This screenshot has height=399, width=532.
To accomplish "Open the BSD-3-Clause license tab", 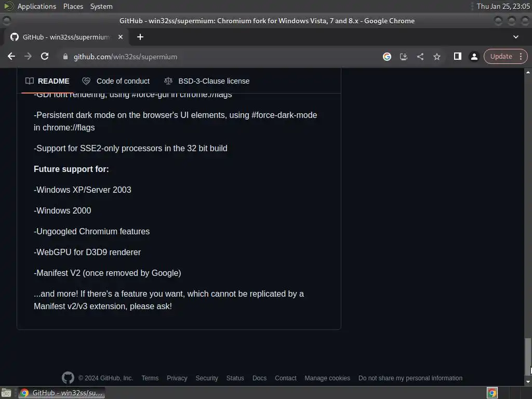I will (x=207, y=81).
